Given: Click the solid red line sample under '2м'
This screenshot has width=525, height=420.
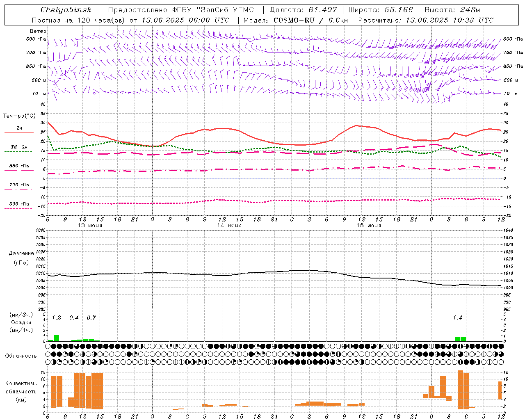Looking at the screenshot, I should pyautogui.click(x=19, y=132).
